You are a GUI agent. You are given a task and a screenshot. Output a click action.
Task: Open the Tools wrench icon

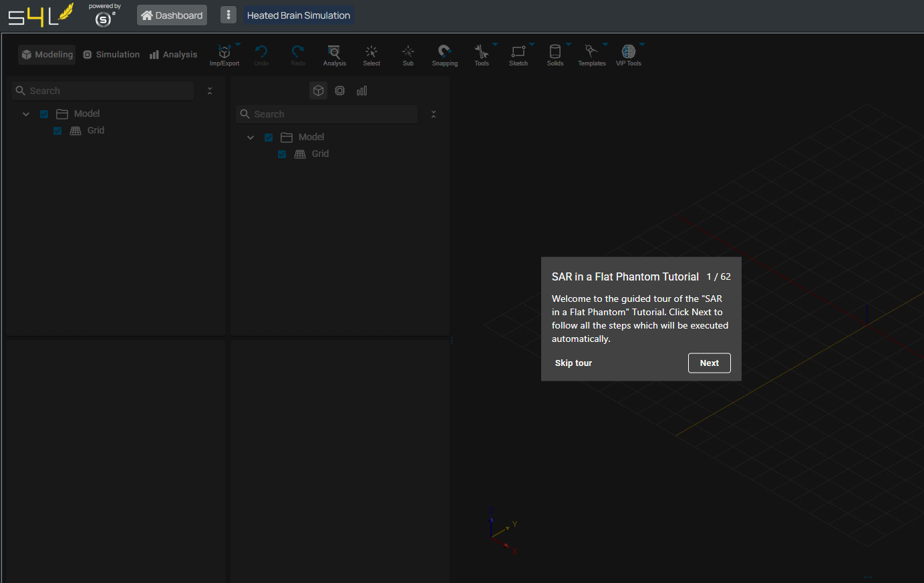click(x=482, y=55)
